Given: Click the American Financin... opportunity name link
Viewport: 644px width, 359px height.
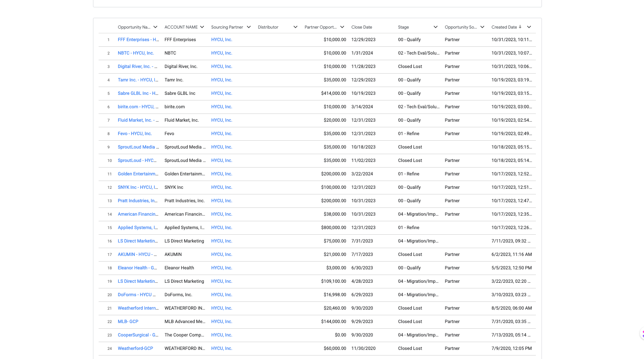Looking at the screenshot, I should 138,214.
